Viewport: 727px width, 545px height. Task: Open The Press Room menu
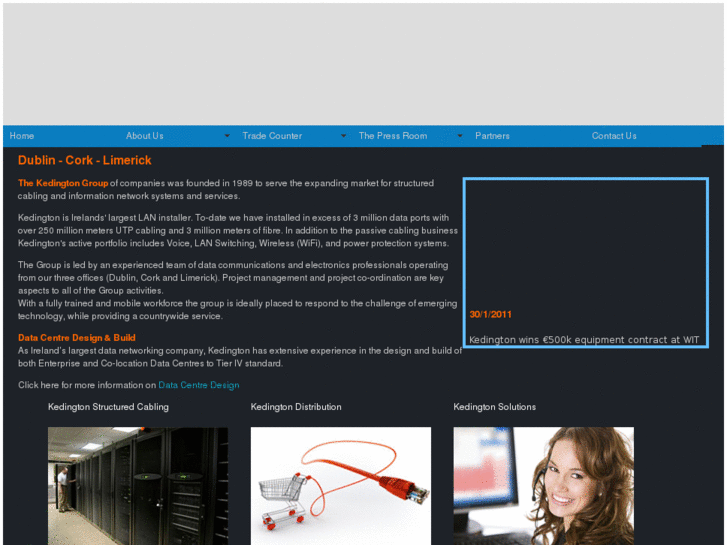pyautogui.click(x=393, y=136)
